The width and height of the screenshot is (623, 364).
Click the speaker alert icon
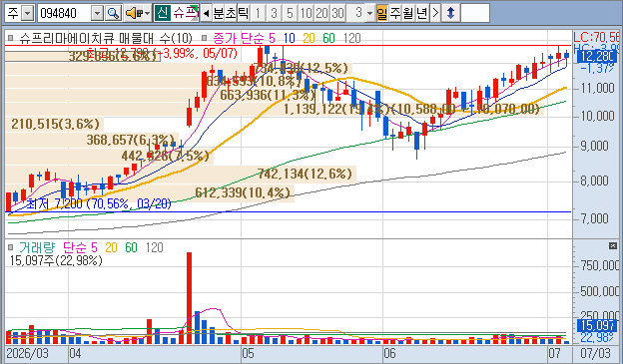tap(134, 13)
